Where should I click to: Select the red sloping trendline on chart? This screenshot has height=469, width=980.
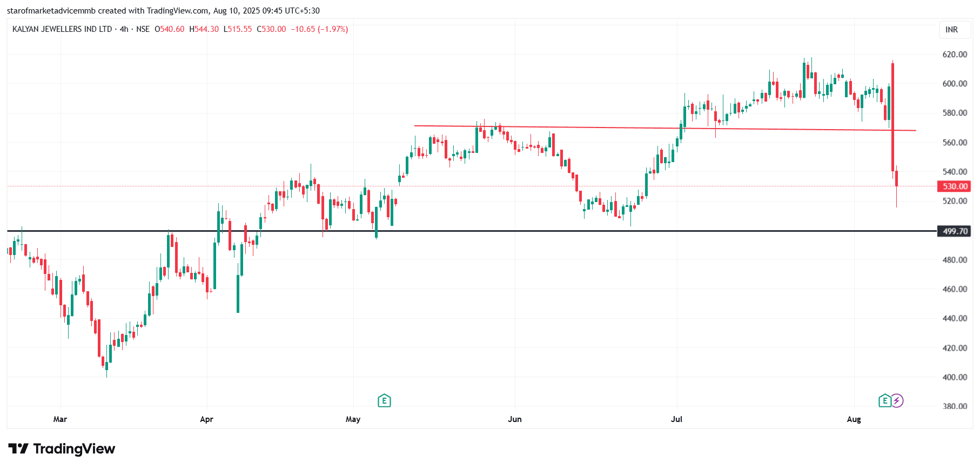[x=664, y=128]
